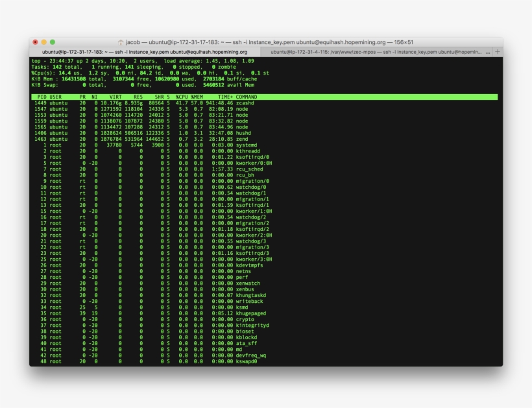Click the rcu_bh process row
This screenshot has height=408, width=532.
coord(143,175)
